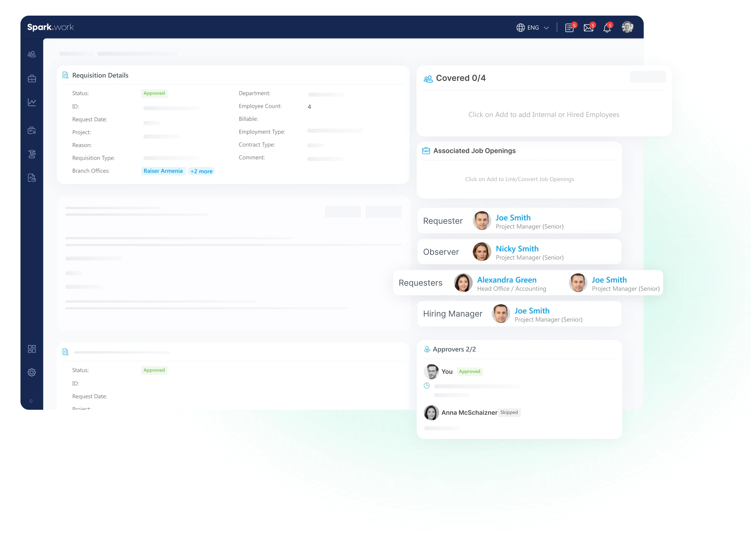
Task: Click the Anna McSchaizner approver name
Action: coord(469,413)
